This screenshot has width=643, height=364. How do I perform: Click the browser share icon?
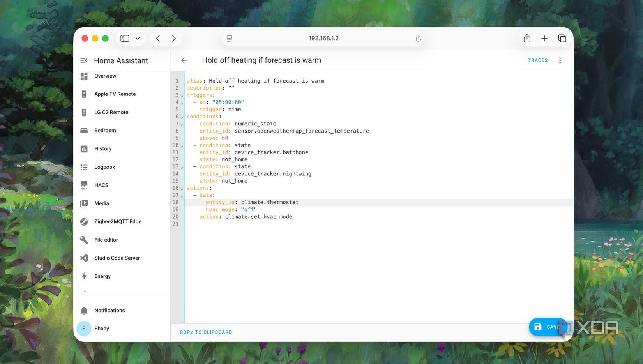527,38
